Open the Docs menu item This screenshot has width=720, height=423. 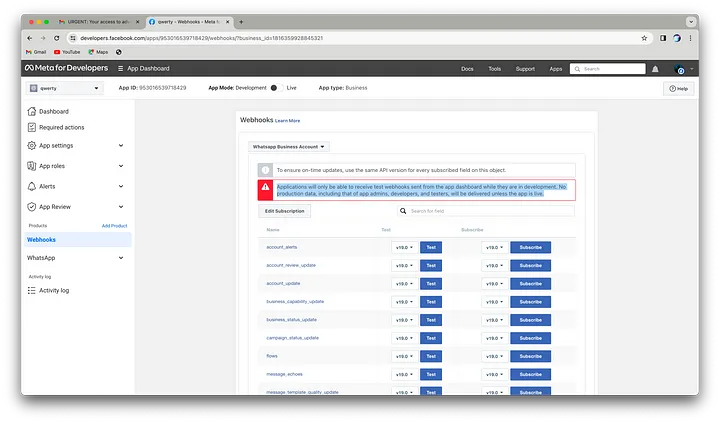(x=467, y=69)
